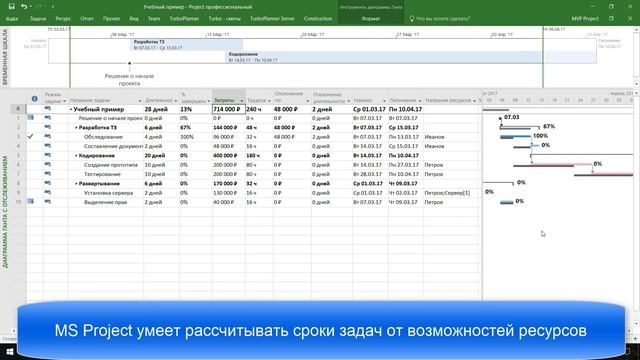Click the Redo arrow icon
Screen dimensions: 640x360
tap(39, 7)
